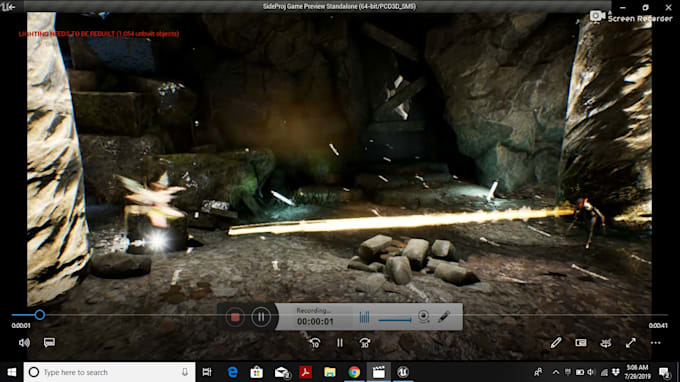Open Task View on taskbar
Viewport: 680px width, 382px height.
(207, 372)
